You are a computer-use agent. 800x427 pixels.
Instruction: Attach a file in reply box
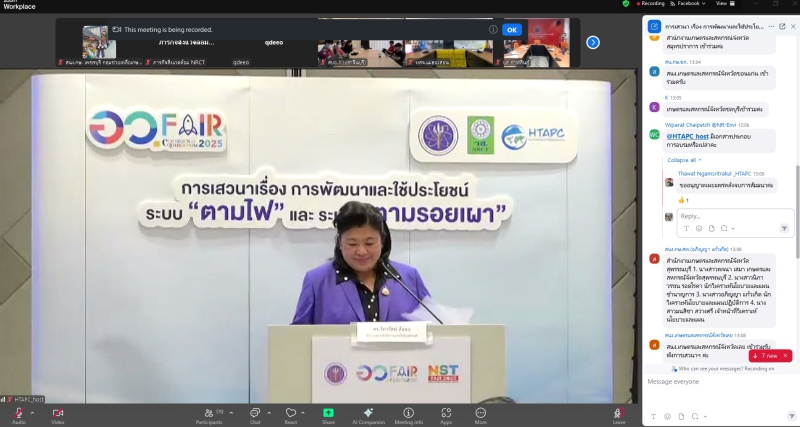point(711,229)
